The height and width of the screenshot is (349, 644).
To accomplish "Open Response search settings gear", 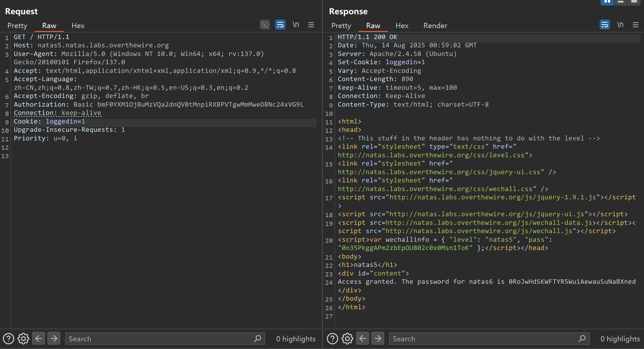I will coord(348,339).
